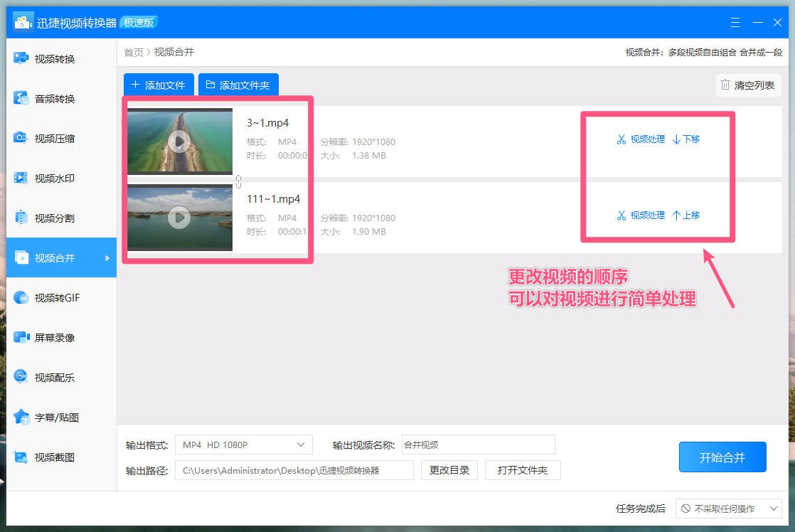Viewport: 795px width, 532px height.
Task: Click the 输出视频名称 text field
Action: tap(478, 444)
